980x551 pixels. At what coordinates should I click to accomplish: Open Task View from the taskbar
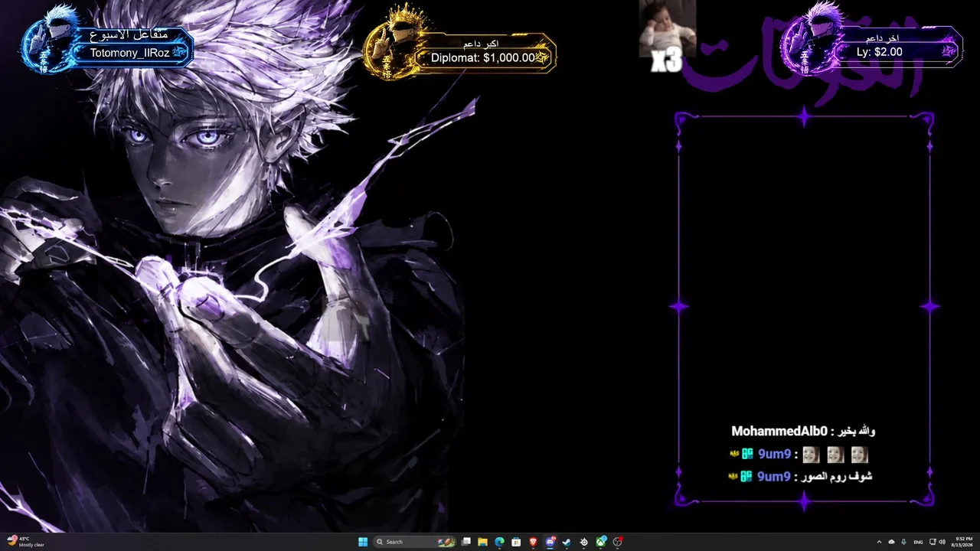click(x=466, y=542)
